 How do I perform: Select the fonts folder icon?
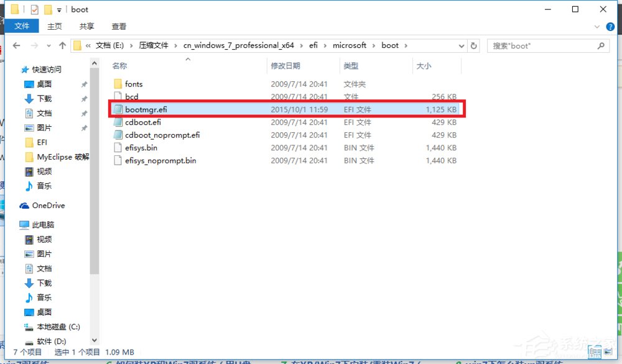(119, 84)
